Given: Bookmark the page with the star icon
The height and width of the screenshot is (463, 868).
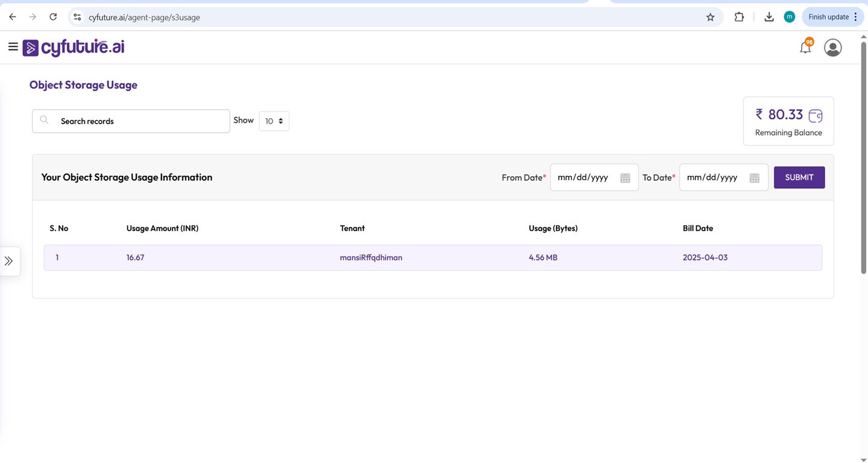Looking at the screenshot, I should (x=710, y=17).
